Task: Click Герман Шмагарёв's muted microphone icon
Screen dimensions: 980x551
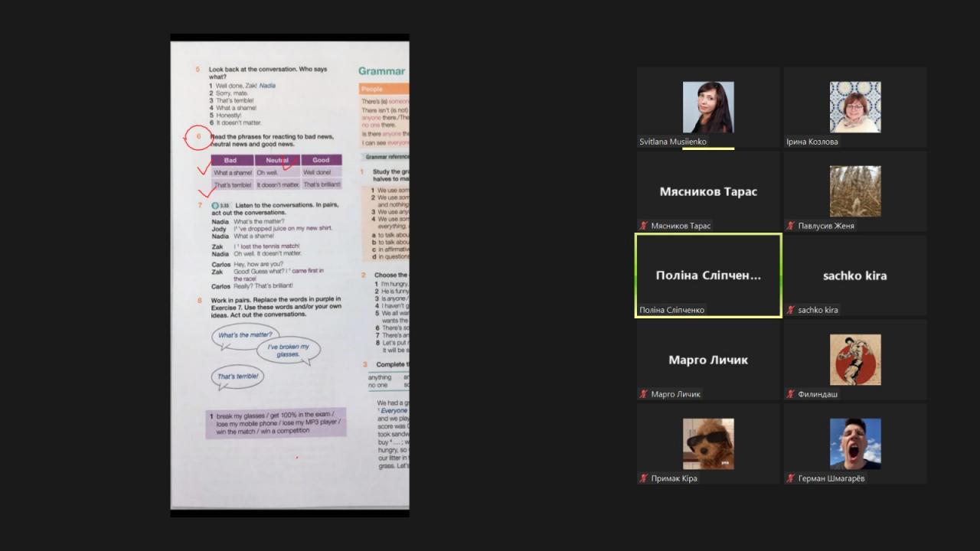Action: point(791,478)
